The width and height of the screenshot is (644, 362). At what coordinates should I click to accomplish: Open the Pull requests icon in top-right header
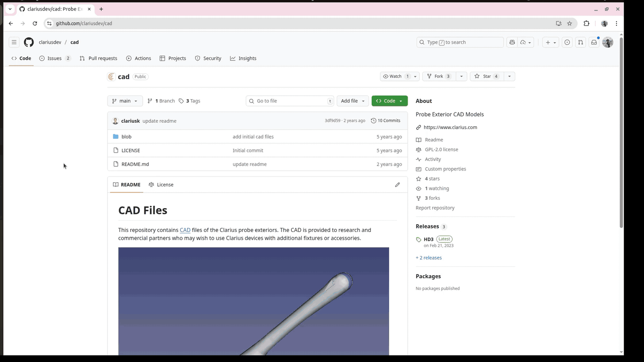pyautogui.click(x=581, y=42)
